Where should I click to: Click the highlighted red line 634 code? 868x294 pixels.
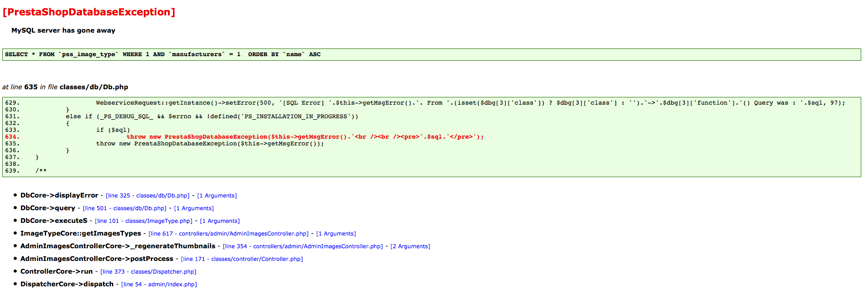(305, 137)
